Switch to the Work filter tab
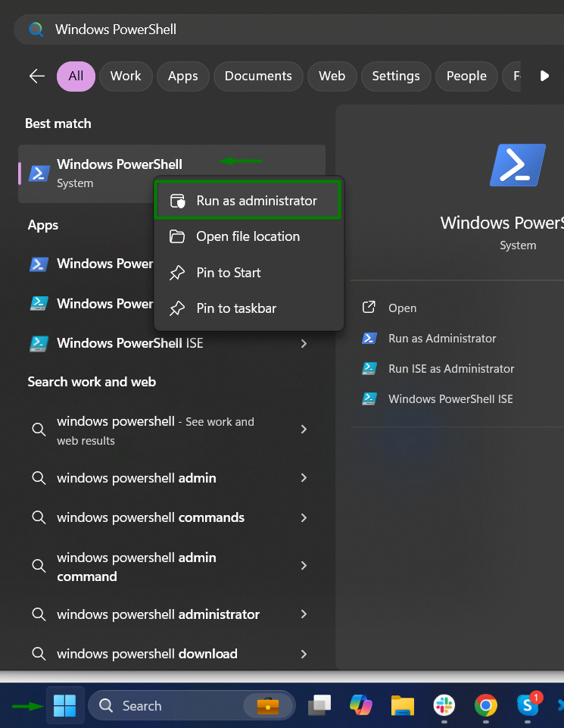The image size is (564, 728). coord(126,76)
